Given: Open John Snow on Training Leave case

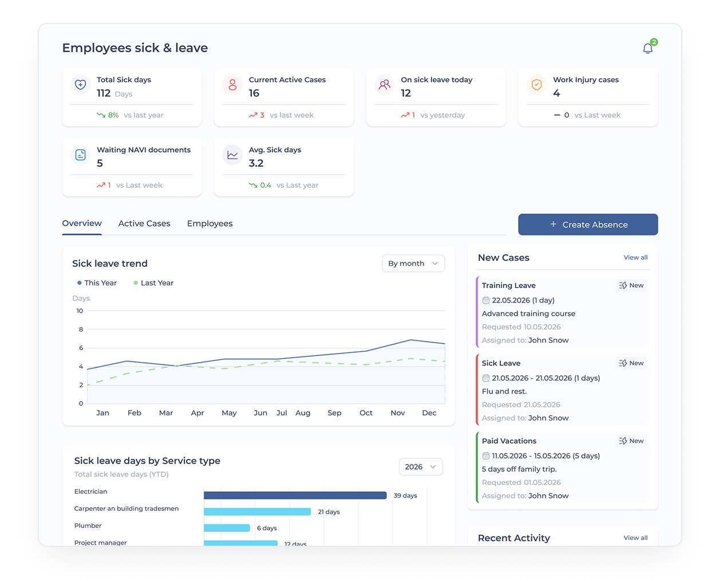Looking at the screenshot, I should 548,340.
